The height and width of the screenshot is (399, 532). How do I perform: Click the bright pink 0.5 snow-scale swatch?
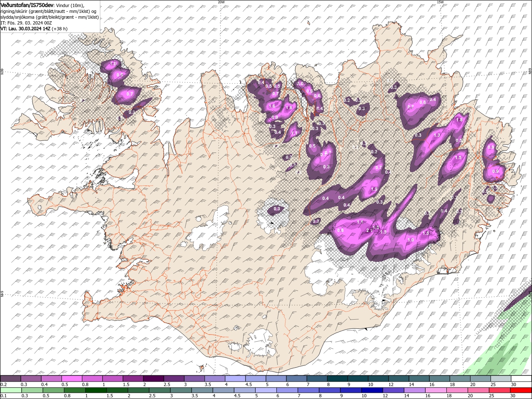(x=71, y=378)
